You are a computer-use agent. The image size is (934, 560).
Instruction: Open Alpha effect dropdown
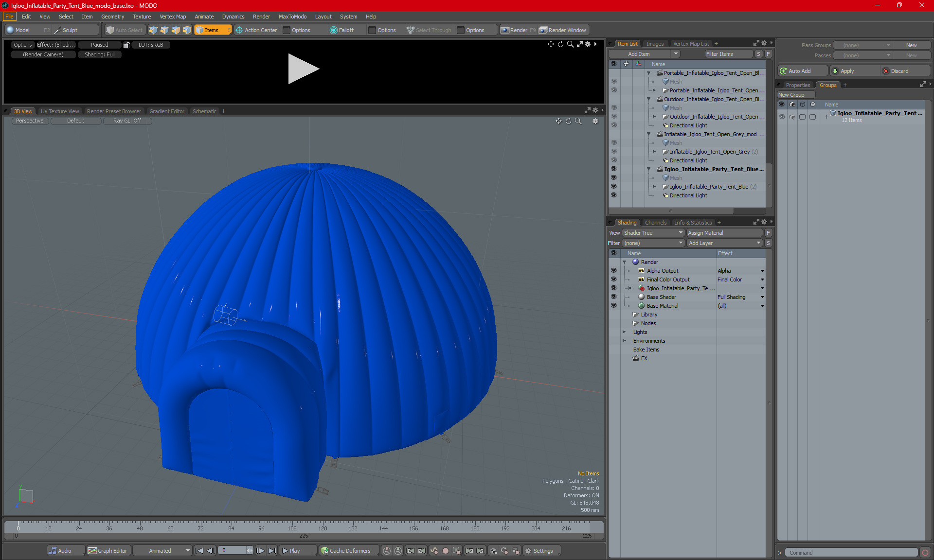click(x=762, y=271)
